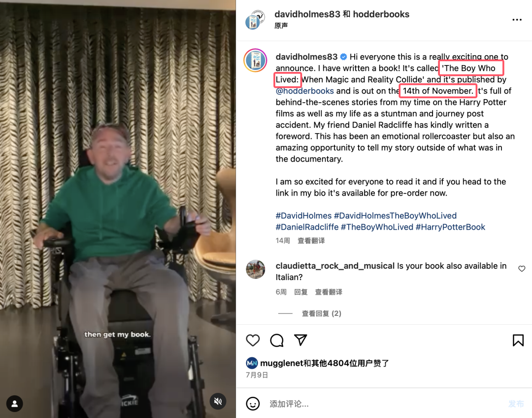Viewport: 532px width, 418px height.
Task: Save post with the bookmark icon
Action: click(518, 340)
